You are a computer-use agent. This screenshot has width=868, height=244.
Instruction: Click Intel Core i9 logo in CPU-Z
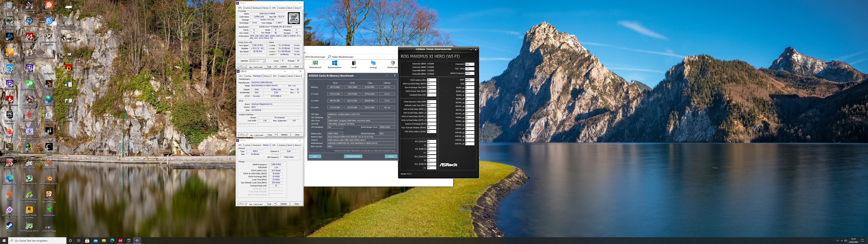[294, 18]
